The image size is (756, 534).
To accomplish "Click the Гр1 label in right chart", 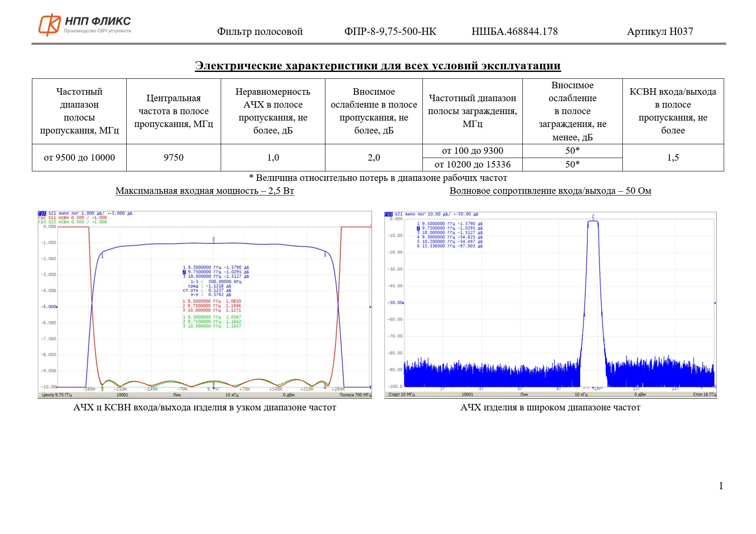I will (x=388, y=214).
